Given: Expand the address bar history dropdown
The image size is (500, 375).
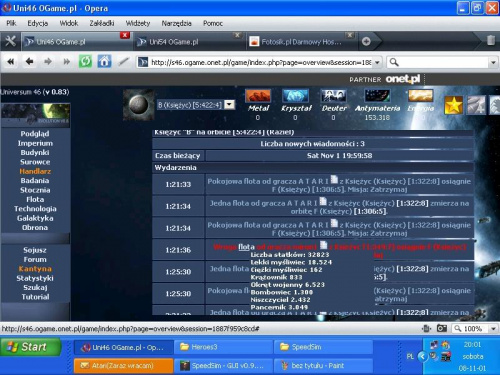Looking at the screenshot, I should click(x=377, y=62).
